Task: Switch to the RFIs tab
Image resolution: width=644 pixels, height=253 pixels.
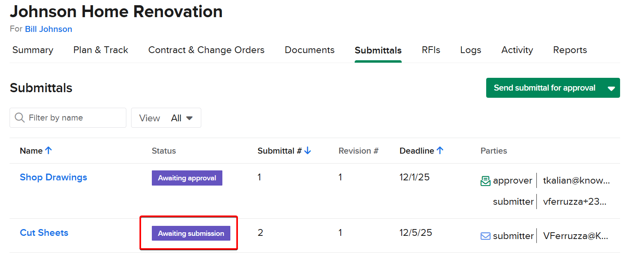Action: (431, 50)
